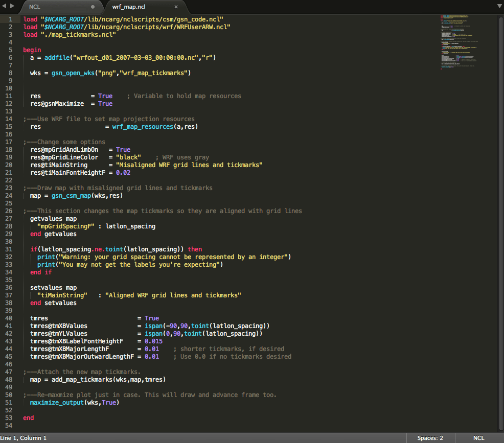Click line number 5 in the gutter
The image size is (504, 443).
pos(10,50)
